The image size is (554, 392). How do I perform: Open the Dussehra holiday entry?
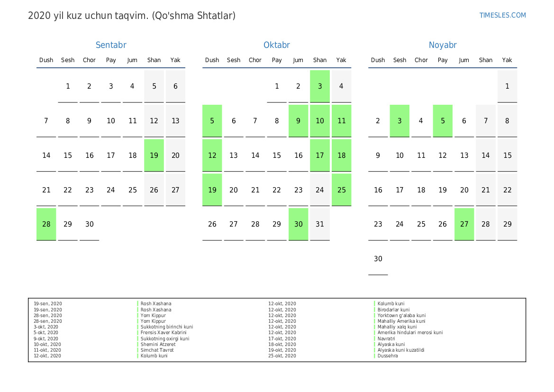tap(388, 356)
